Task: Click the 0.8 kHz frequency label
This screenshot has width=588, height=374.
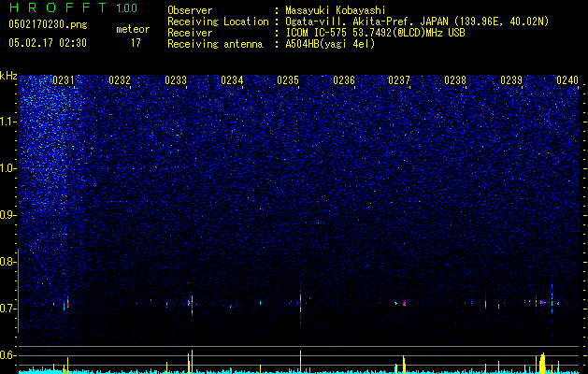Action: pyautogui.click(x=7, y=262)
